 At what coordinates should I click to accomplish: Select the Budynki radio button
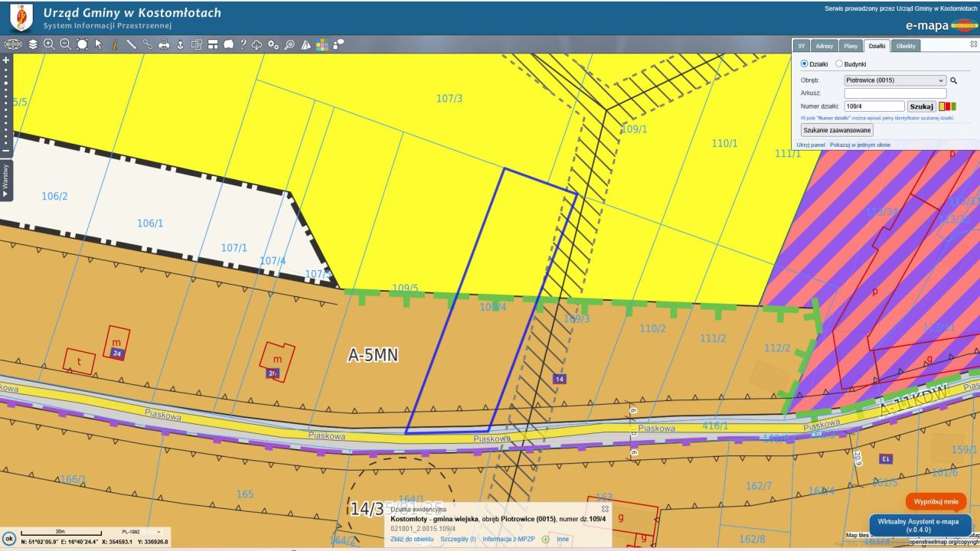point(839,64)
